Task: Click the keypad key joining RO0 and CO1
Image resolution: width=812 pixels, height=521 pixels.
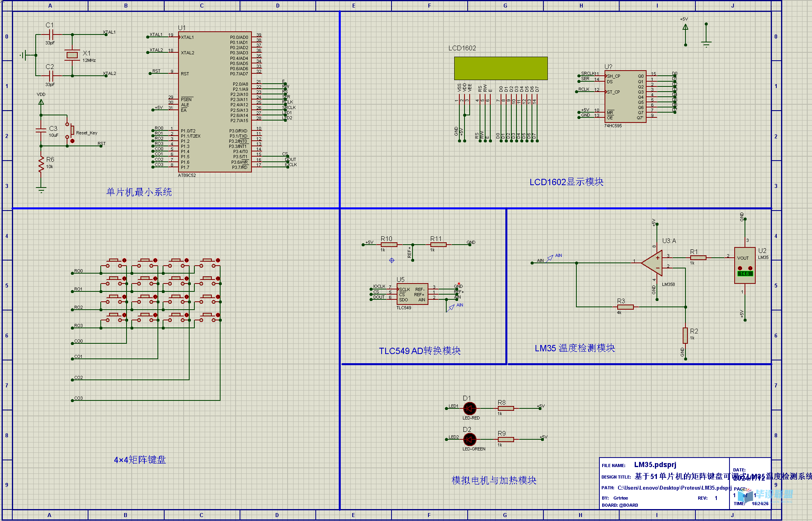Action: pyautogui.click(x=145, y=263)
